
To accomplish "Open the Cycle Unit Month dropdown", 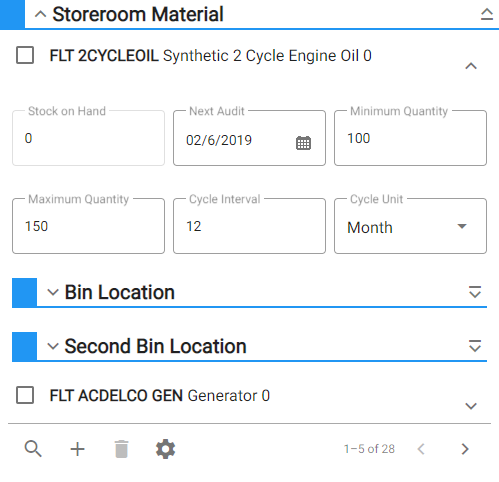I will [410, 226].
